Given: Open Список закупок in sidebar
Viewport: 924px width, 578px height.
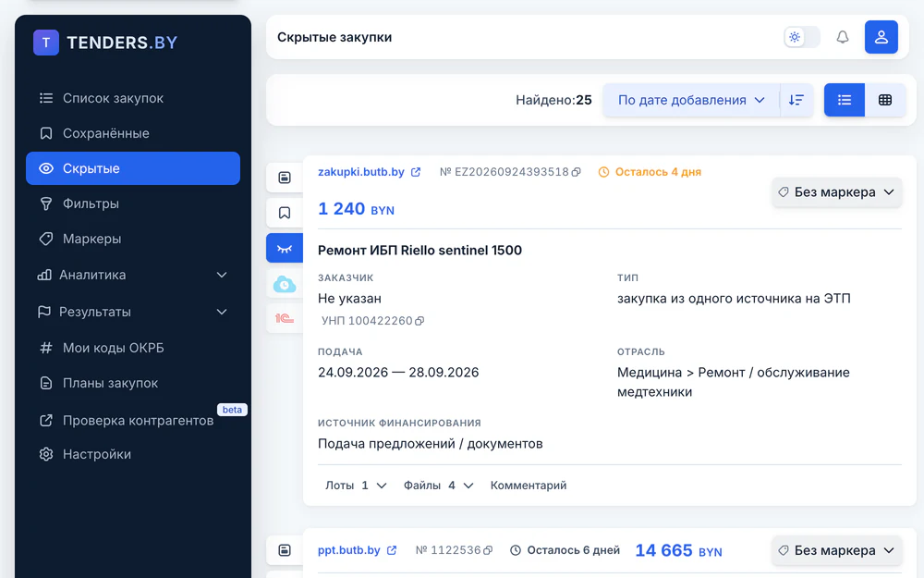Looking at the screenshot, I should pyautogui.click(x=132, y=98).
